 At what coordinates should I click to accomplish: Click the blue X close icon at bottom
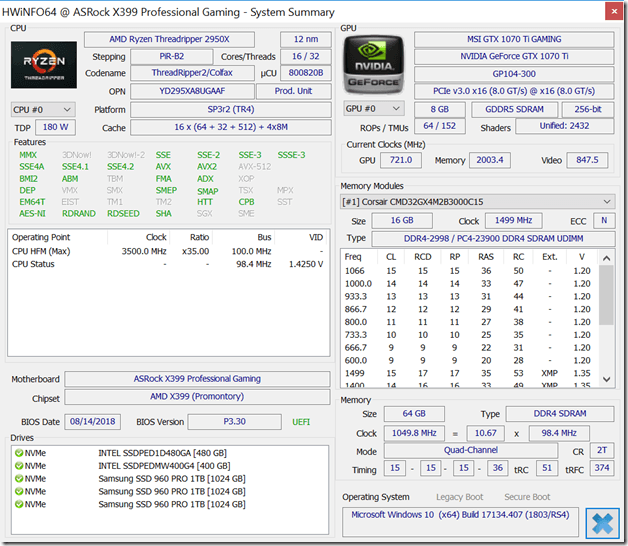pyautogui.click(x=602, y=523)
